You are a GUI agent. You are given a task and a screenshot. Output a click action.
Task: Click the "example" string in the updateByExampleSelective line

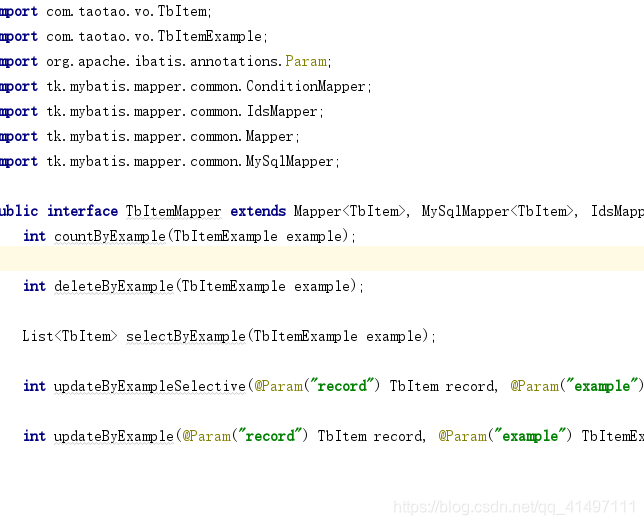point(602,386)
